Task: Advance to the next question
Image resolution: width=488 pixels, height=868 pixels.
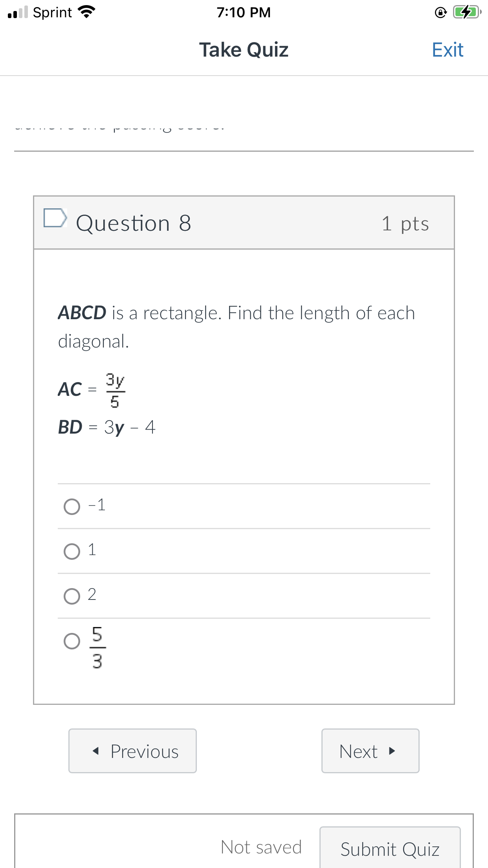Action: click(x=370, y=750)
